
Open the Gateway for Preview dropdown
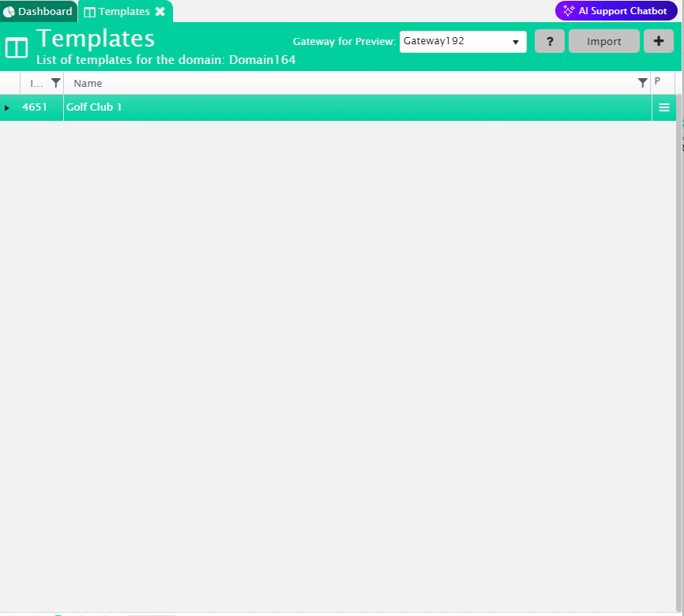[x=463, y=41]
